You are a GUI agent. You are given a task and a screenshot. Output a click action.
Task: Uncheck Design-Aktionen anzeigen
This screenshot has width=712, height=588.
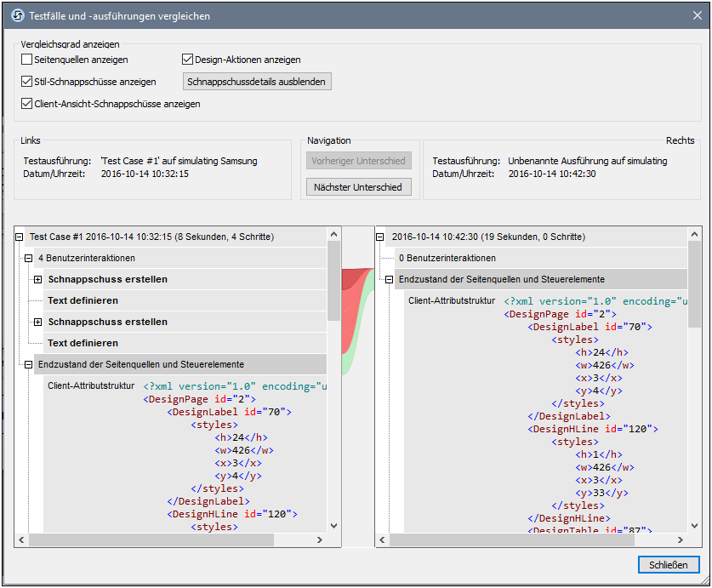[188, 60]
